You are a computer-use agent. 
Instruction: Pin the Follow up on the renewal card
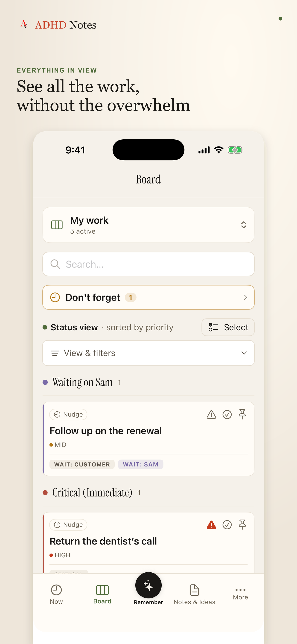tap(242, 414)
